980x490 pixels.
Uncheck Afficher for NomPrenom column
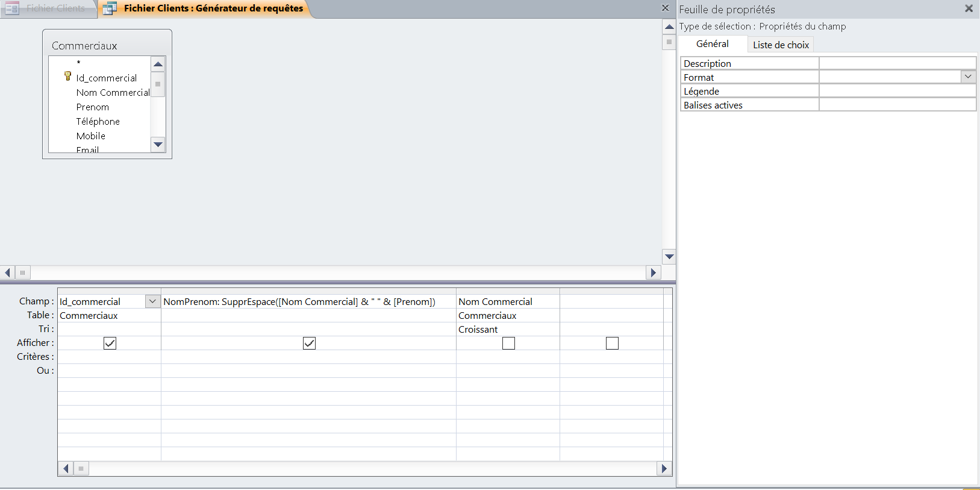pyautogui.click(x=309, y=343)
